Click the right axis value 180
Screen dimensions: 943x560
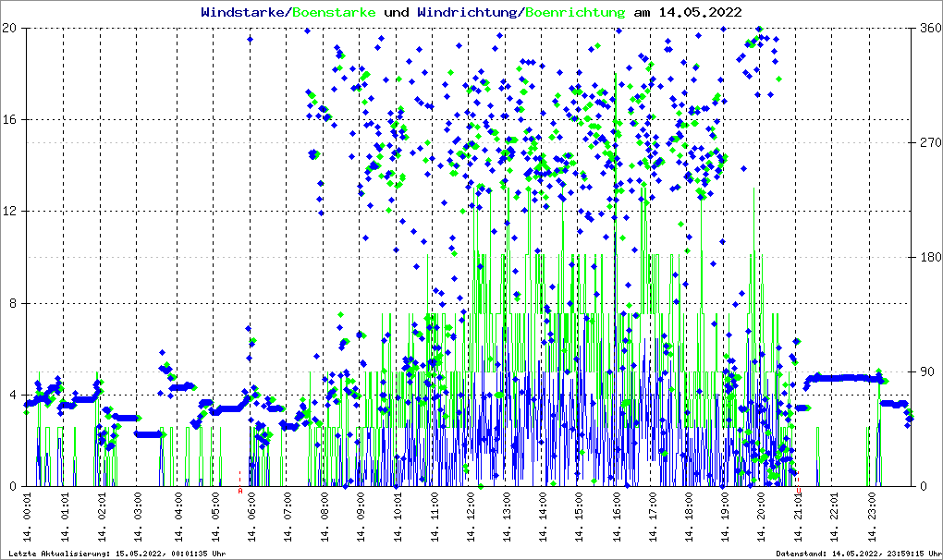click(x=929, y=258)
